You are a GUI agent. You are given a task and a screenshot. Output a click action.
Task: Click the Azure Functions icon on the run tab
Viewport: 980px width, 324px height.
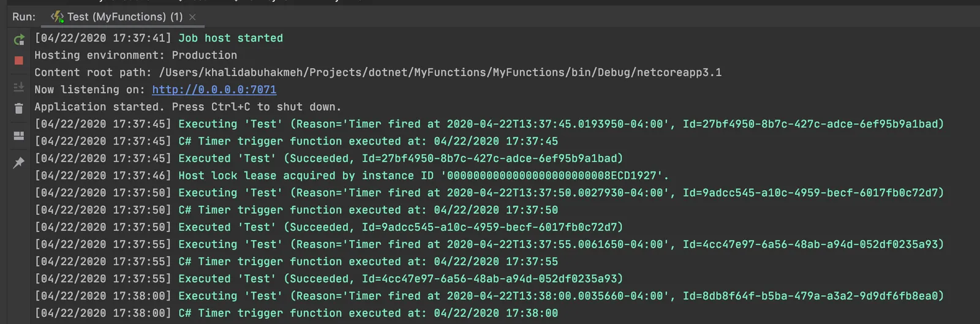57,17
